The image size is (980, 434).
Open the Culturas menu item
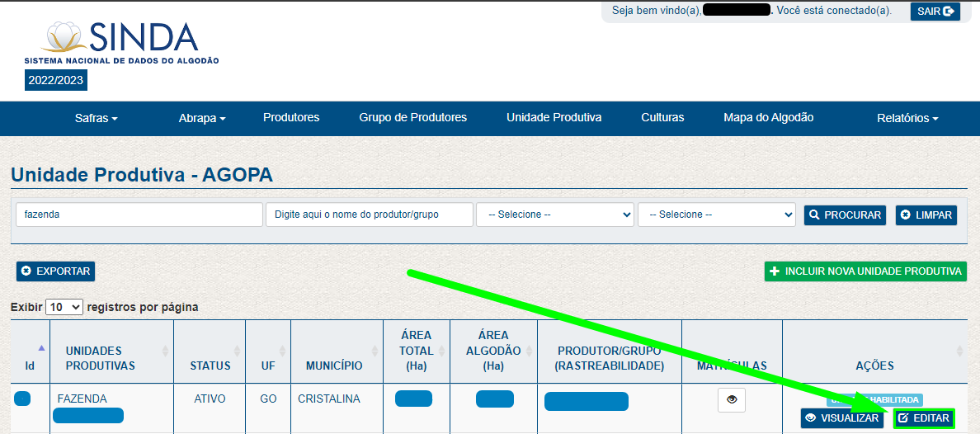click(x=662, y=117)
